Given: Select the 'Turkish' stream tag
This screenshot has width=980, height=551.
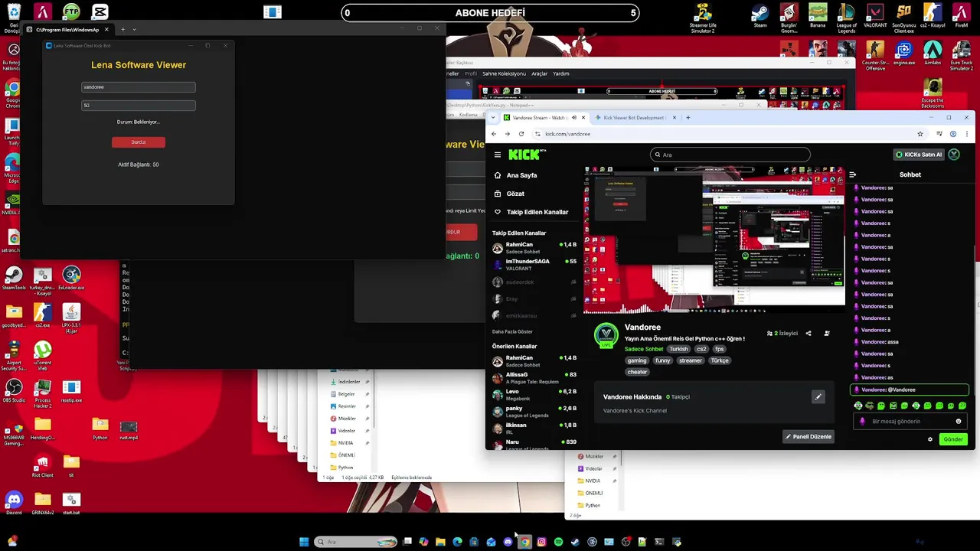Looking at the screenshot, I should click(678, 349).
